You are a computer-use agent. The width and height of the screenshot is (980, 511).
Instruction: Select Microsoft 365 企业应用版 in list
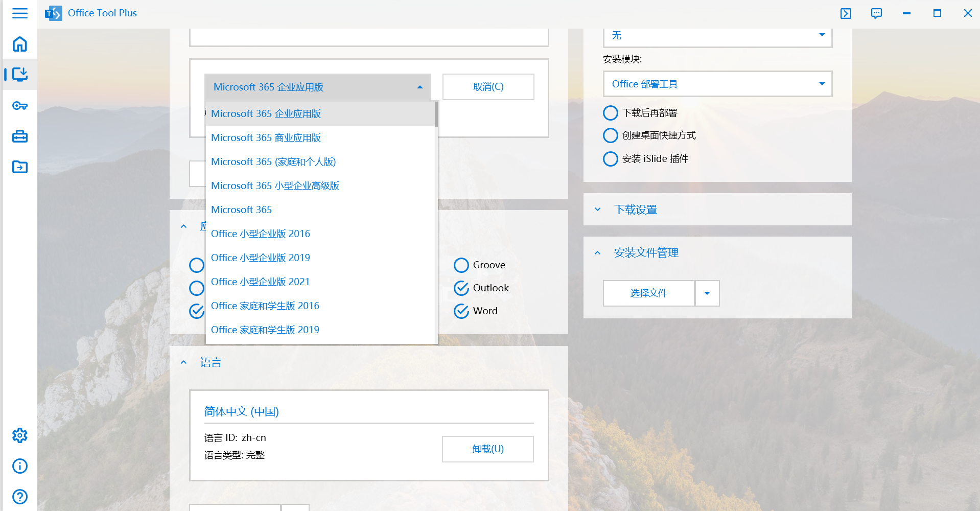click(320, 113)
